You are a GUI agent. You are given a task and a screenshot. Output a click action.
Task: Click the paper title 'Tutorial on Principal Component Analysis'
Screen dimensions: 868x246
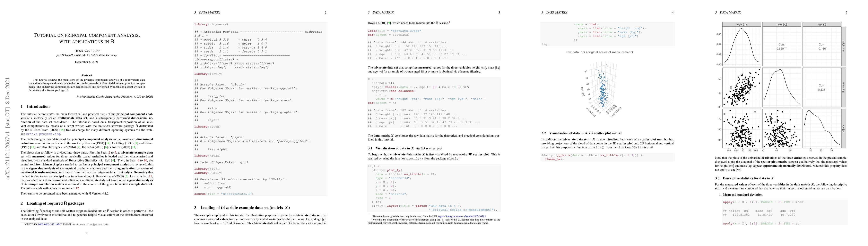(87, 35)
